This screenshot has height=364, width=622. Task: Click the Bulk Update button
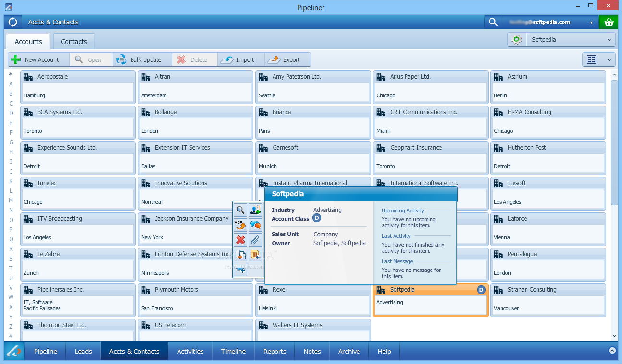pyautogui.click(x=142, y=59)
